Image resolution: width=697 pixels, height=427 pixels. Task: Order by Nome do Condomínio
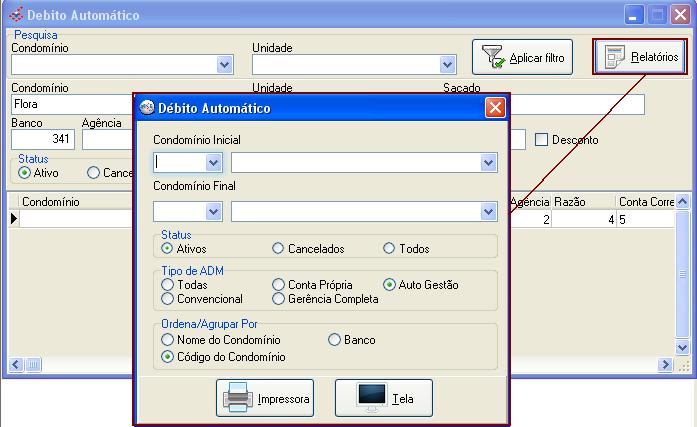(168, 340)
